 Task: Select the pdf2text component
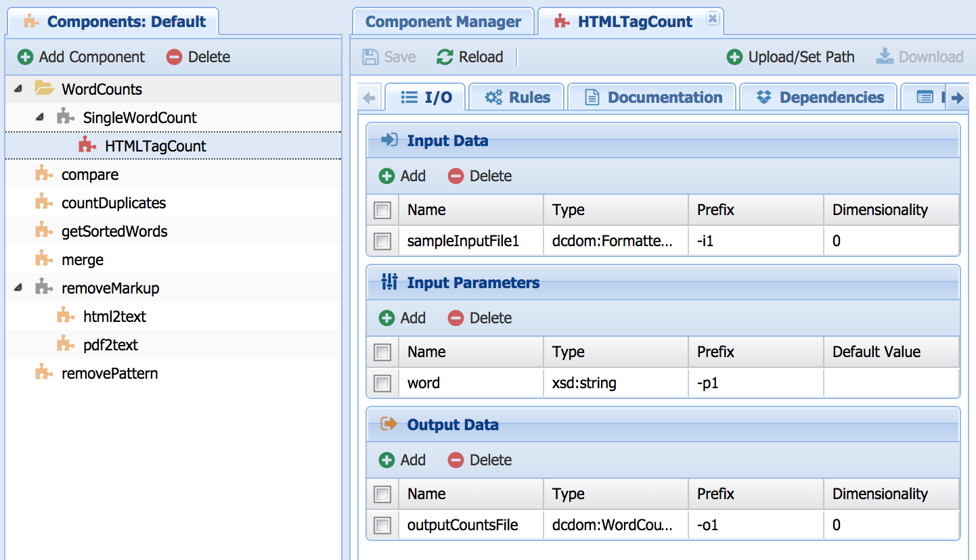coord(110,345)
